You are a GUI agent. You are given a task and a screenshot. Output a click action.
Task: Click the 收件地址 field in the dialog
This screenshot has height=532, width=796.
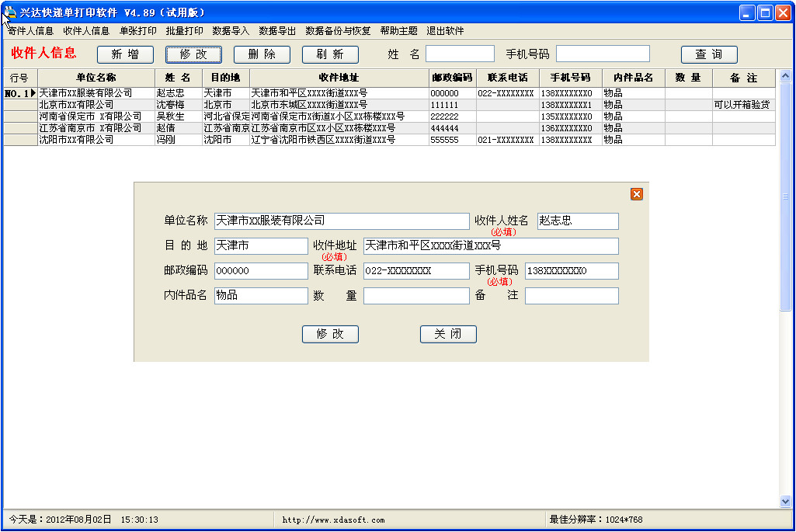tap(491, 245)
